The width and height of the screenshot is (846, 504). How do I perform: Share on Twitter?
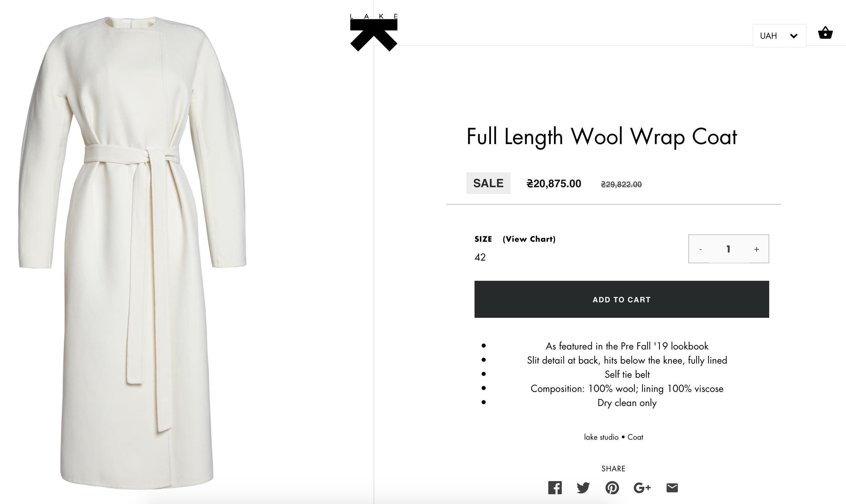pos(583,488)
